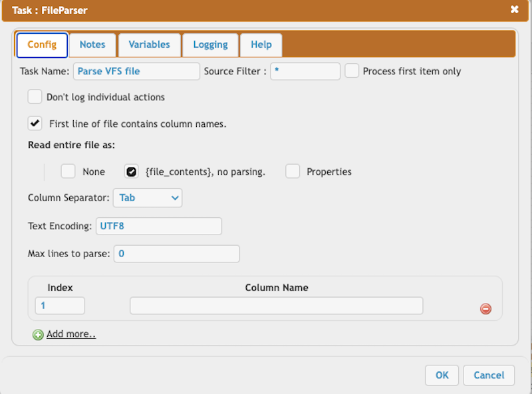Screen dimensions: 532x394
Task: Close the FileParser task dialog
Action: [x=514, y=9]
